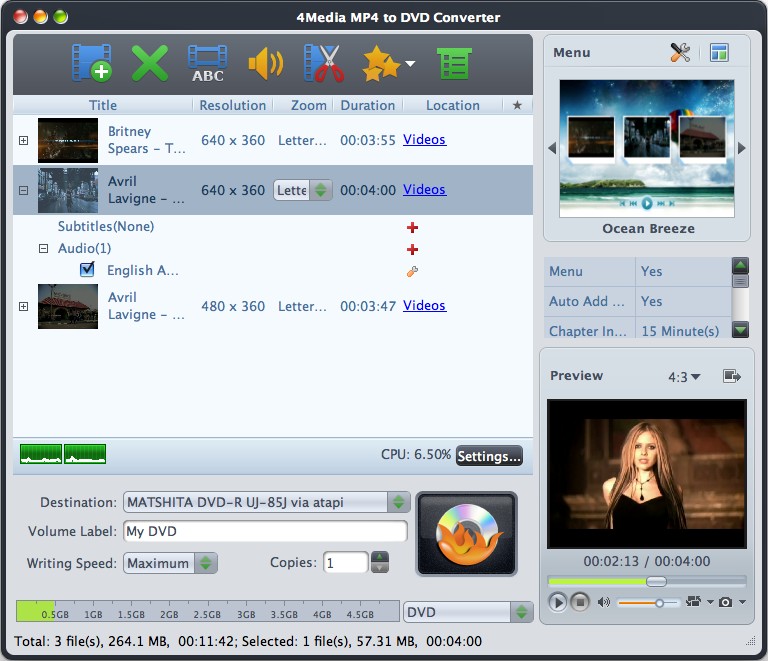Sort by Resolution column header
Screen dimensions: 768x661
point(233,105)
